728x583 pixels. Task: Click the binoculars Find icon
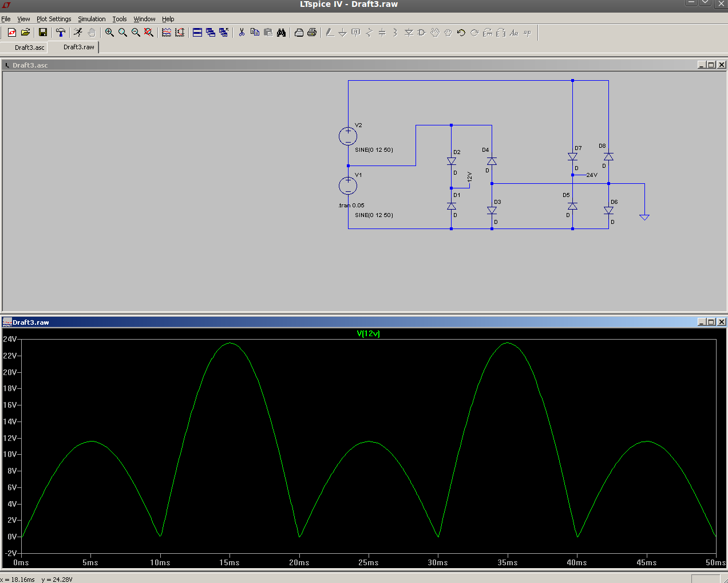click(x=281, y=33)
